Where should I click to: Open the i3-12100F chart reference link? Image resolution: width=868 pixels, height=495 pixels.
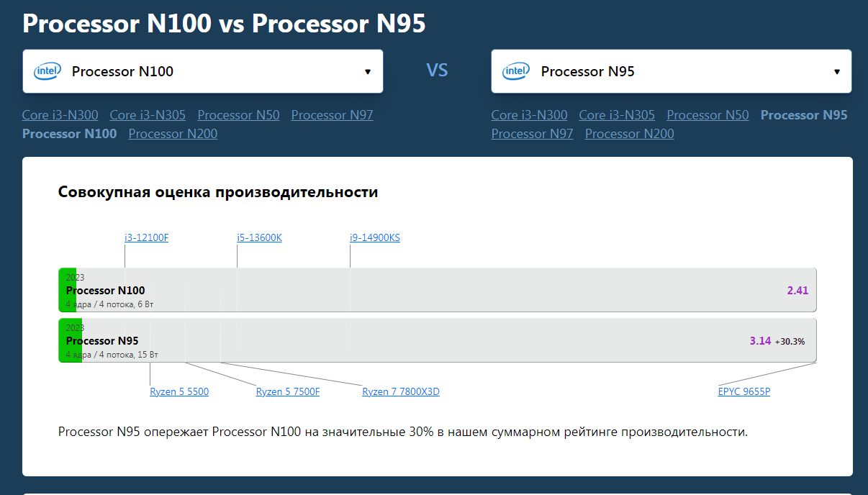point(146,238)
